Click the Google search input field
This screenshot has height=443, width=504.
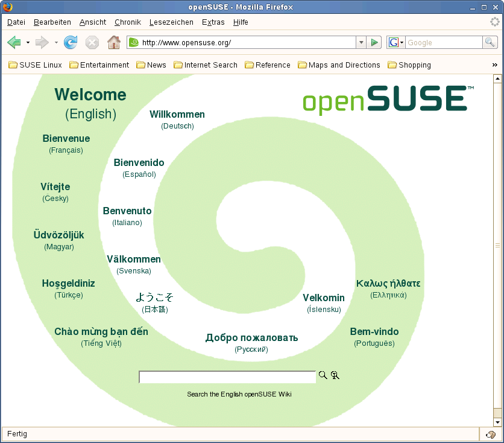444,42
